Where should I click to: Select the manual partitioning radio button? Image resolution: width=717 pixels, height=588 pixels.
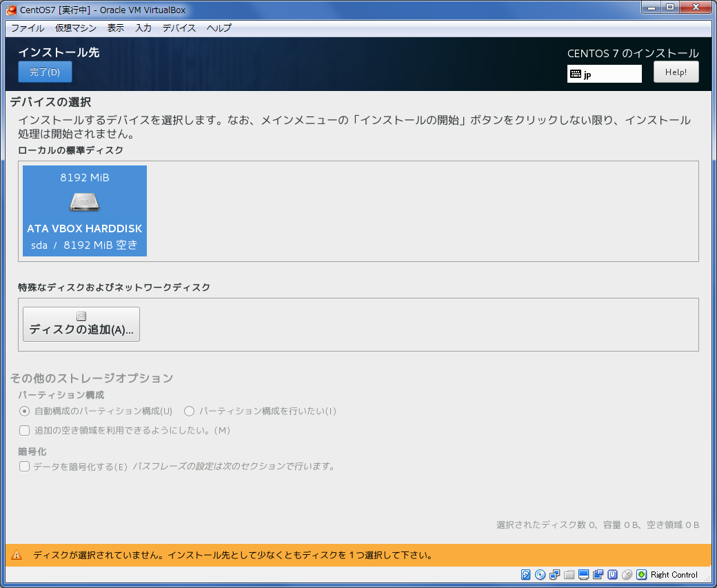click(190, 412)
